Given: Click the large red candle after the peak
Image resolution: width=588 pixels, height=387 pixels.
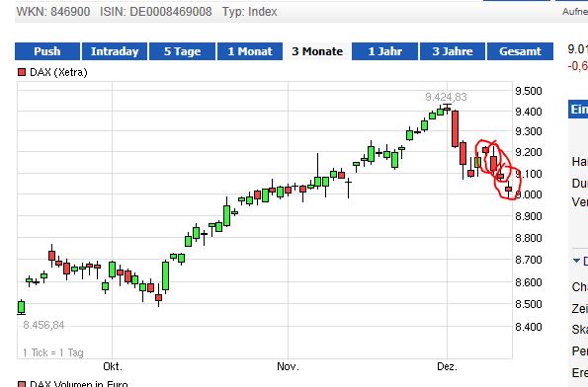Looking at the screenshot, I should pos(455,128).
